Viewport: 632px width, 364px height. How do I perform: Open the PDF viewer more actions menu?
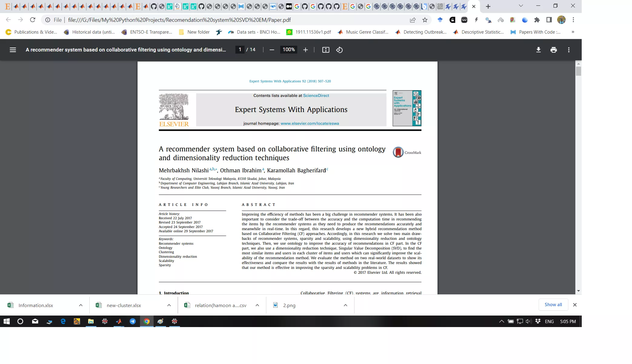point(569,50)
